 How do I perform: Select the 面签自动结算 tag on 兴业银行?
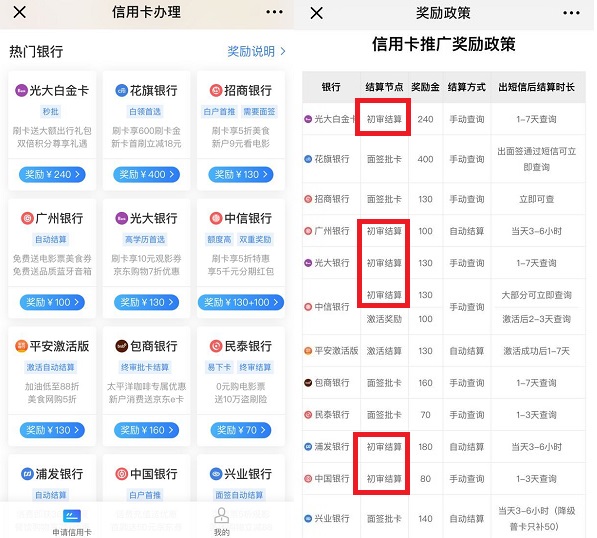pyautogui.click(x=239, y=495)
